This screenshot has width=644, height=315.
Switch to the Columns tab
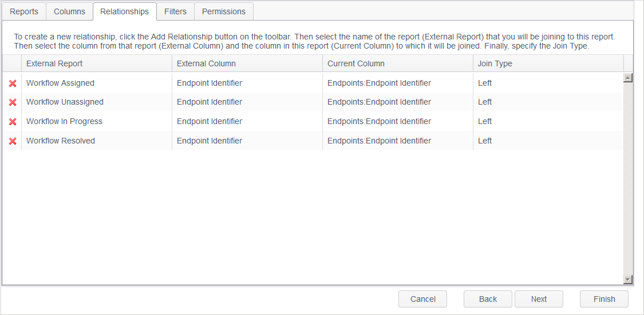coord(69,11)
